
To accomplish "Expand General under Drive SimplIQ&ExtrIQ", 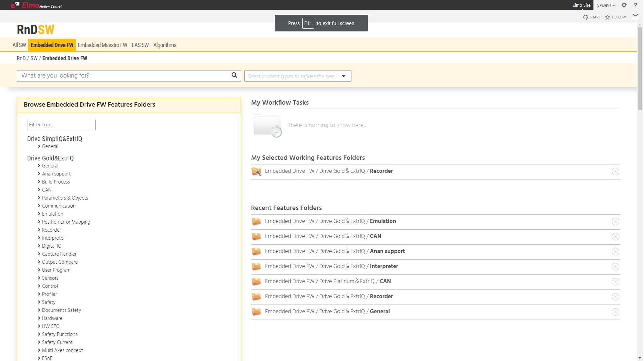I will coord(39,146).
